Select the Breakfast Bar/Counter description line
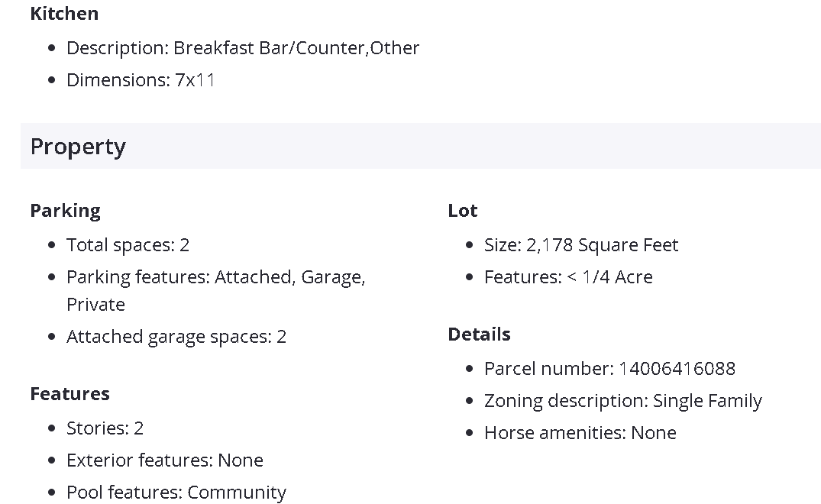This screenshot has height=504, width=821. point(243,48)
